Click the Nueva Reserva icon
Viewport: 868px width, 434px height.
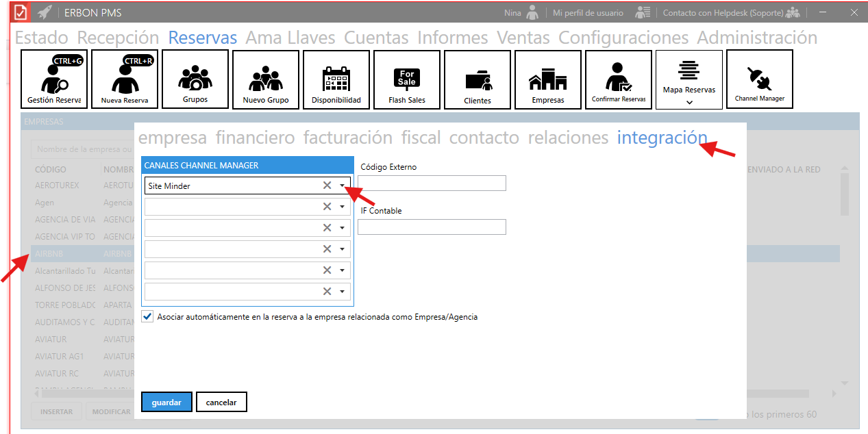click(125, 79)
